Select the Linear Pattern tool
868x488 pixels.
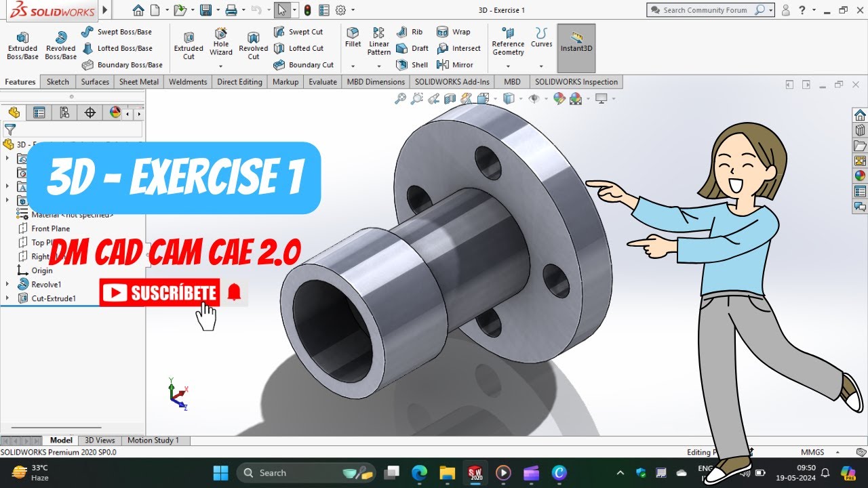[x=379, y=41]
